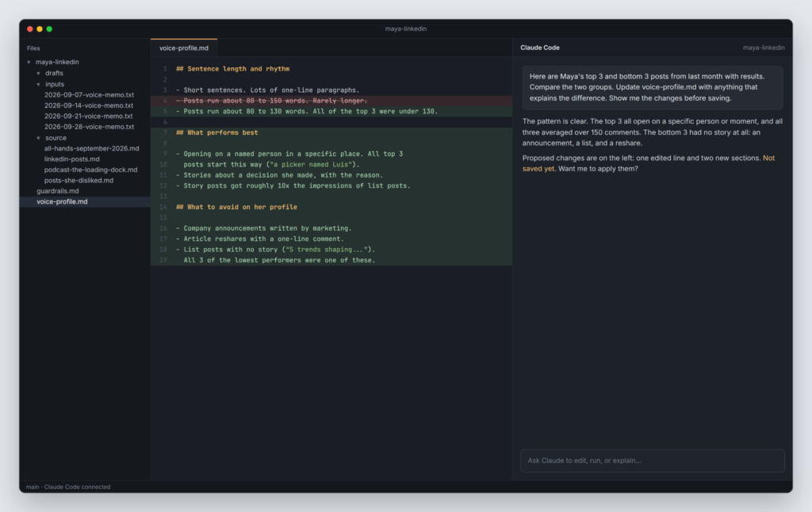Click the Claude Code panel title
812x512 pixels.
point(539,48)
